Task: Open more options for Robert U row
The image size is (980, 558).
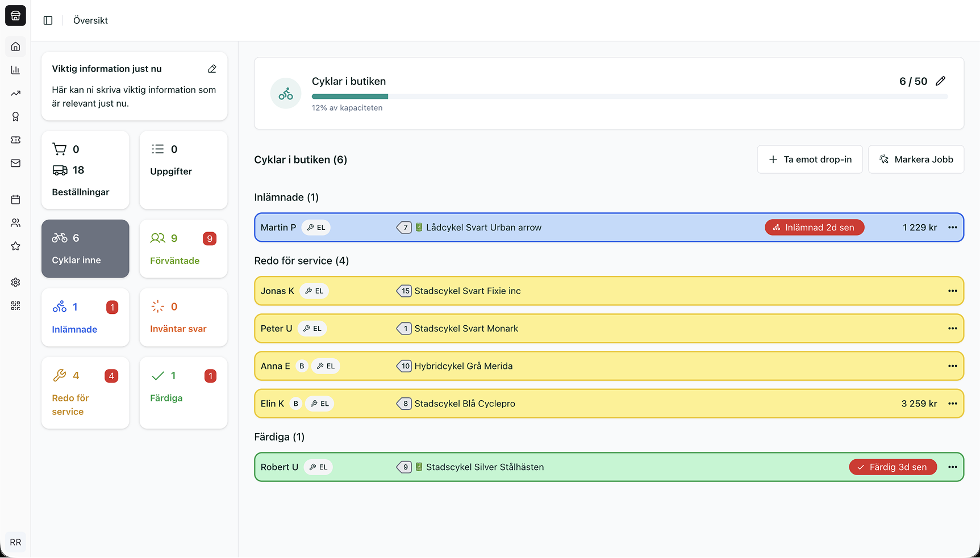Action: coord(952,467)
